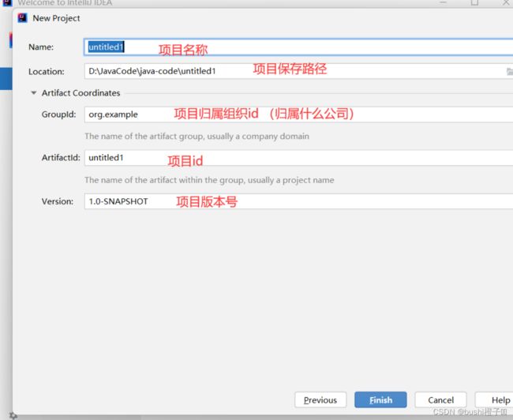
Task: Click the Artifact Coordinates heading text
Action: (81, 93)
